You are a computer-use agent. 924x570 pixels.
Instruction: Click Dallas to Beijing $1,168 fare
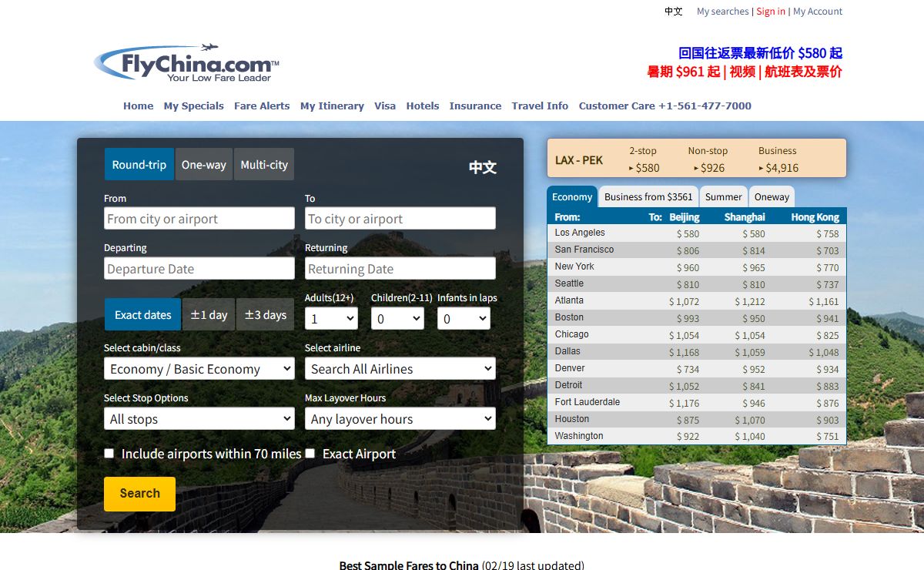684,353
